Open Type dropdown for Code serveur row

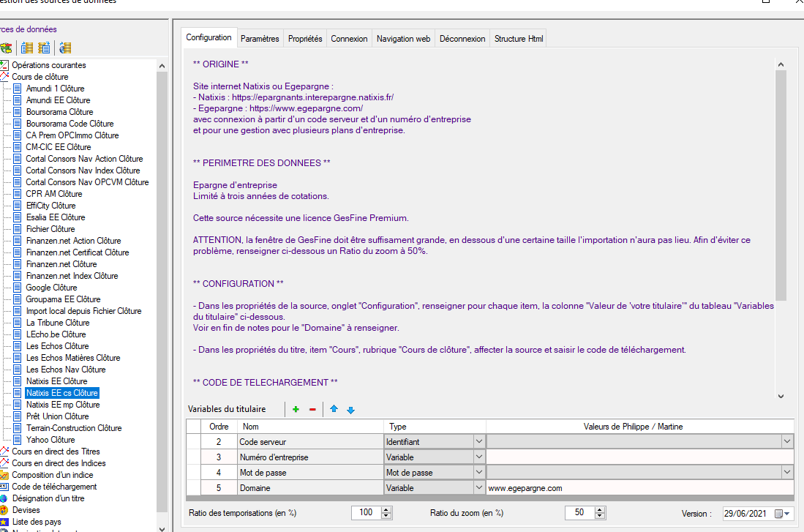point(478,441)
